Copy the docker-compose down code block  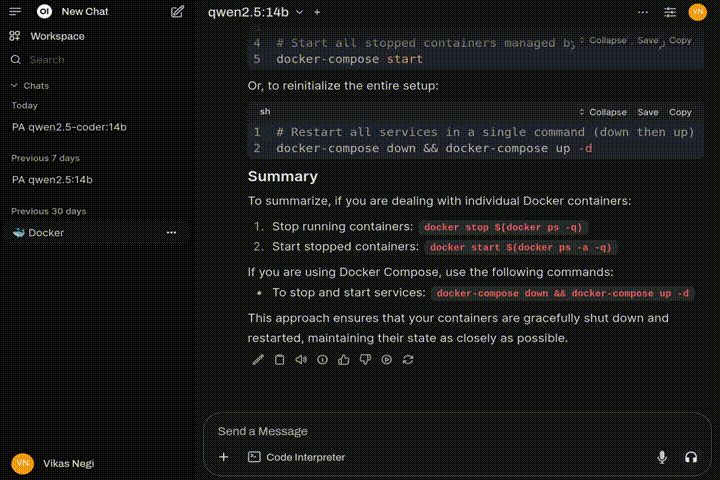tap(680, 112)
